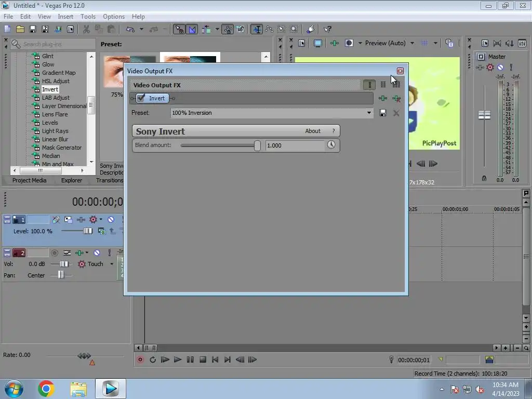Click Video Output FX icon in preview

point(335,43)
